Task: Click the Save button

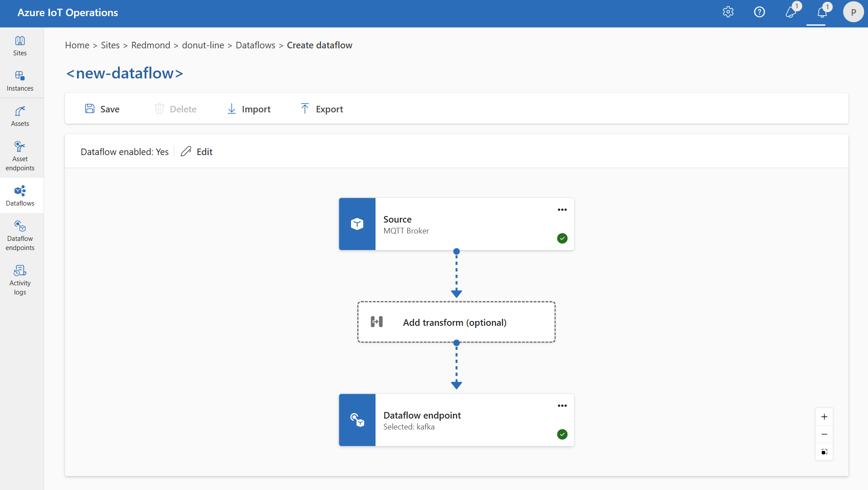Action: [102, 108]
